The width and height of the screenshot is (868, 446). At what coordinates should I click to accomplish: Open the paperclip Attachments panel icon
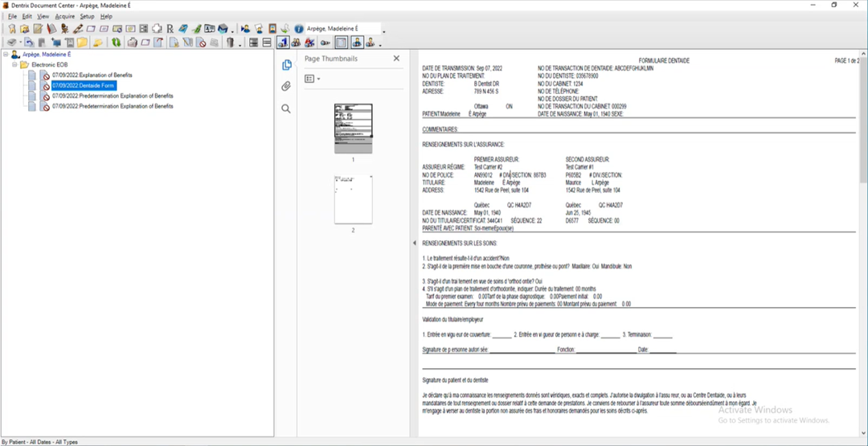(286, 87)
